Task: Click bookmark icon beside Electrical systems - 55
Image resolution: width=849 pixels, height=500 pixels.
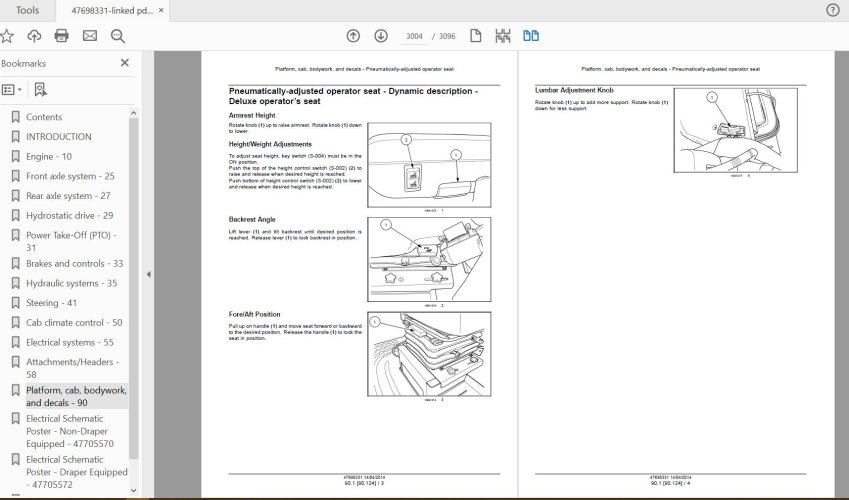Action: 16,342
